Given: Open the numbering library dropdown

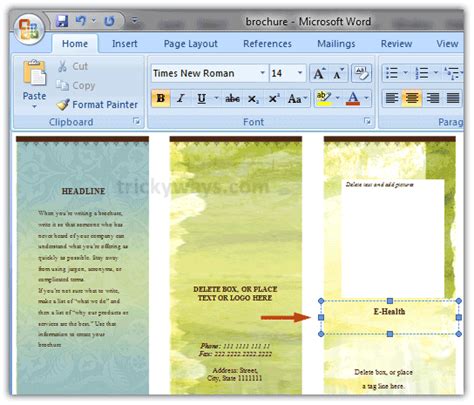Looking at the screenshot, I should point(436,72).
